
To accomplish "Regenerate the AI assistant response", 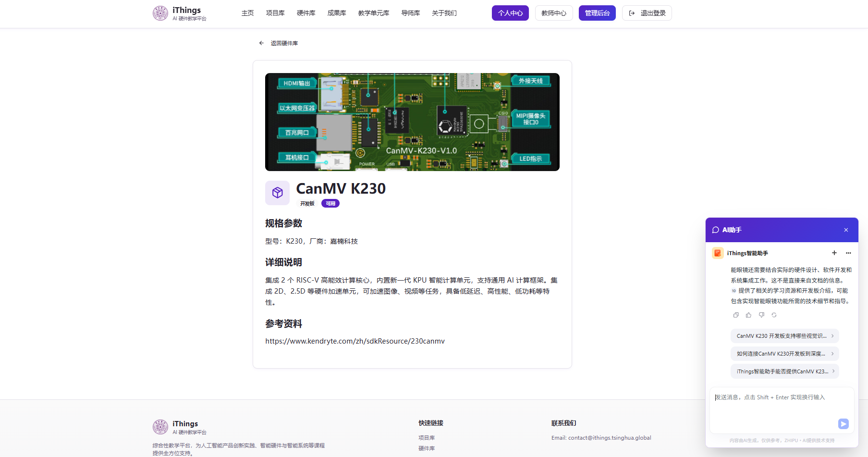I will [x=774, y=315].
